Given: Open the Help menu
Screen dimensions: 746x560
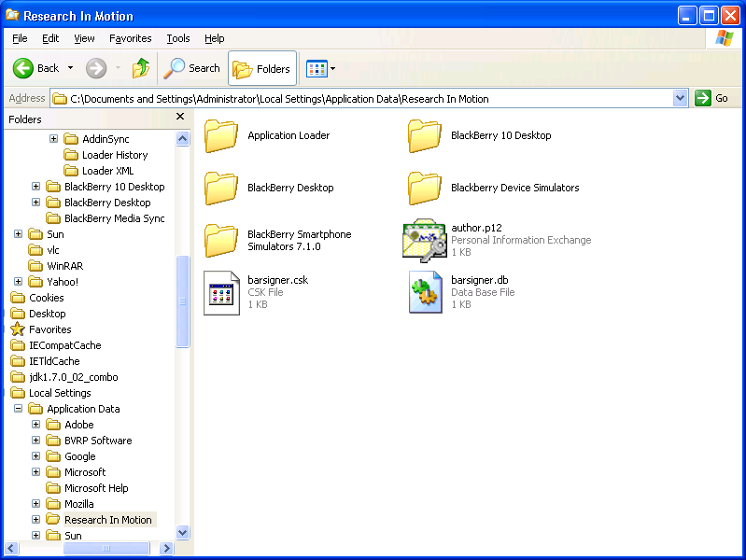Looking at the screenshot, I should click(215, 38).
